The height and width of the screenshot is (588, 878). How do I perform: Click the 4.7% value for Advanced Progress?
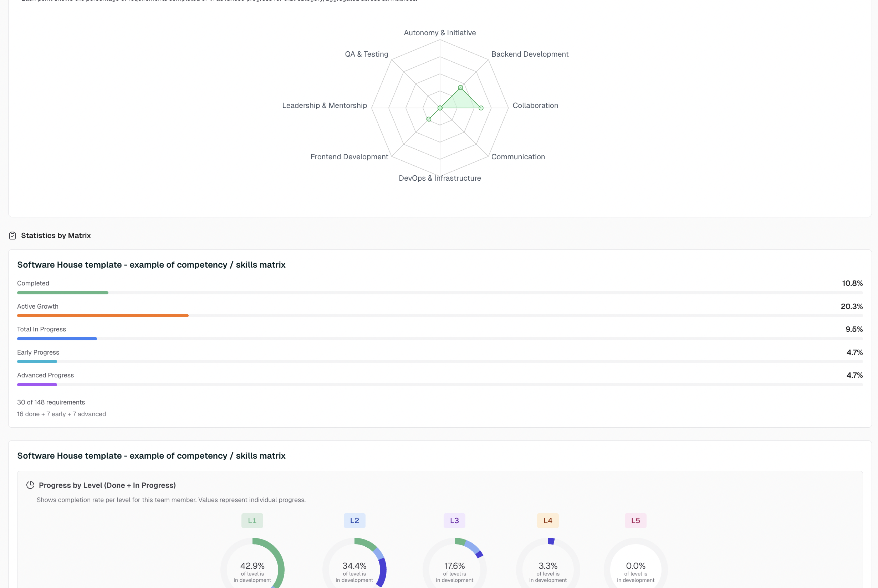click(x=855, y=376)
